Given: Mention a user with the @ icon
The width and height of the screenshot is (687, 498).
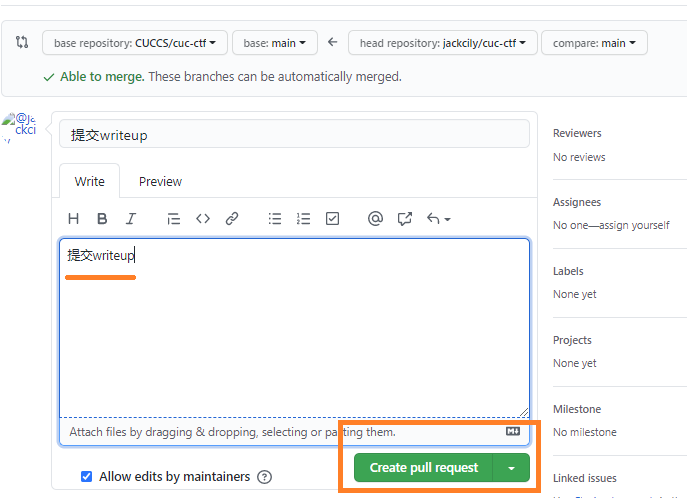Looking at the screenshot, I should click(x=375, y=219).
